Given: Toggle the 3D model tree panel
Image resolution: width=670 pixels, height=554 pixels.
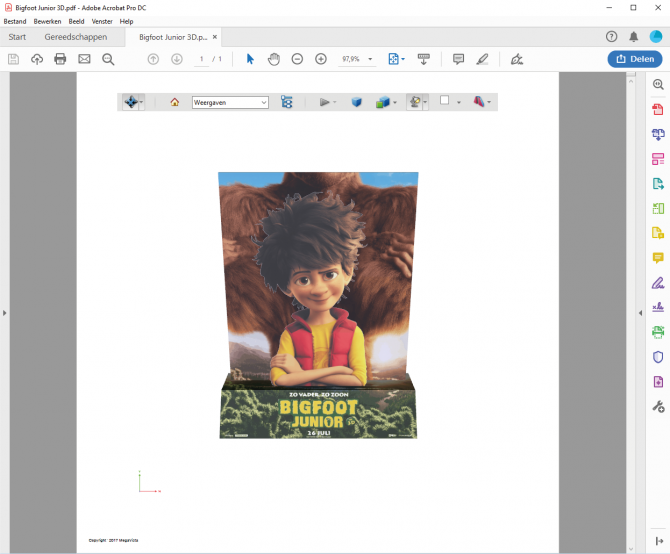Looking at the screenshot, I should 287,102.
